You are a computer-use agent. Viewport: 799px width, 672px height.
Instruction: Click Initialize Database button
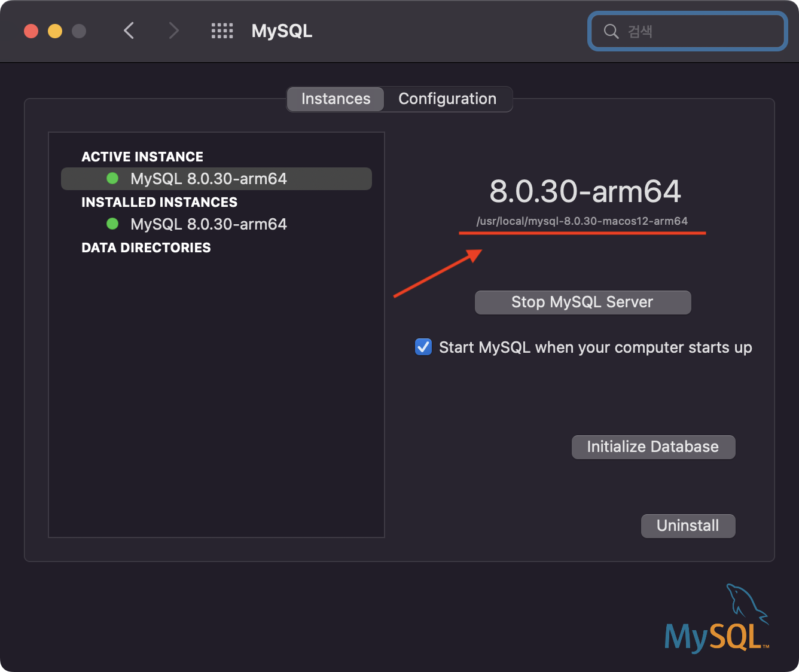[653, 447]
